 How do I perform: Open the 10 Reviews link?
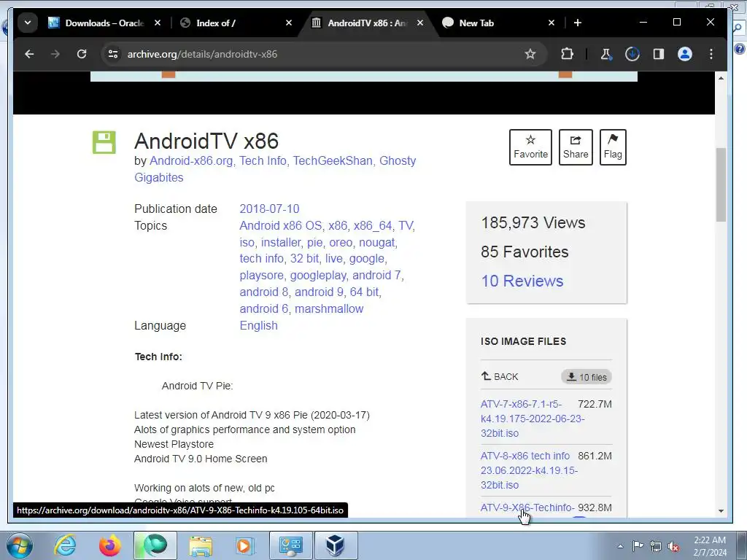tap(522, 281)
